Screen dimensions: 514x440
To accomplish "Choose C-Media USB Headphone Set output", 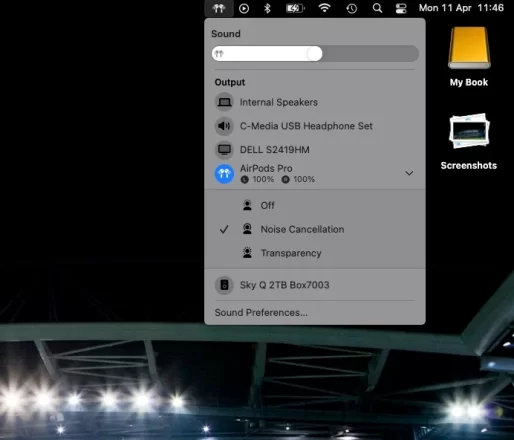I will [x=315, y=126].
